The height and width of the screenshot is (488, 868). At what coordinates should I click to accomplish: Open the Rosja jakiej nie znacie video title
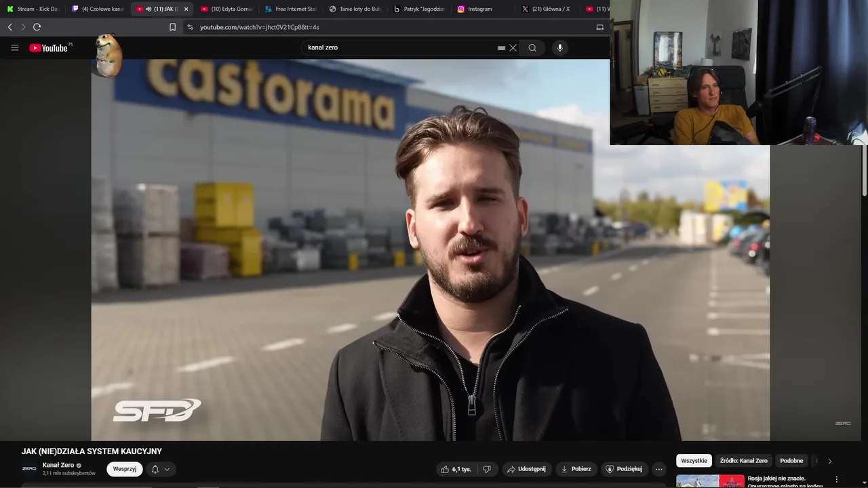[x=785, y=482]
